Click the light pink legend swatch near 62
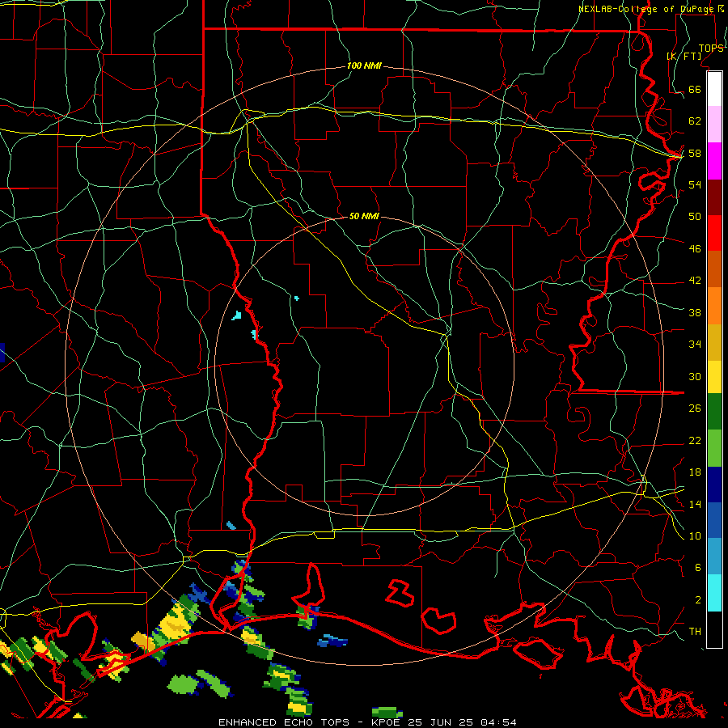 [x=714, y=124]
